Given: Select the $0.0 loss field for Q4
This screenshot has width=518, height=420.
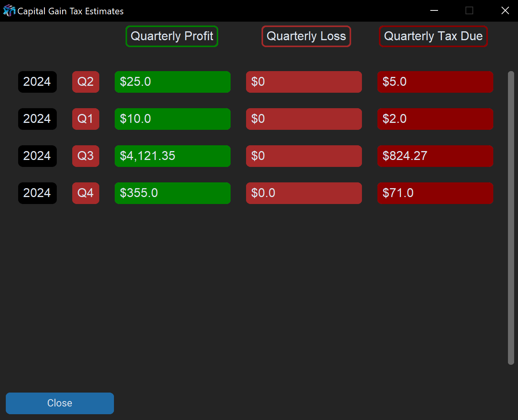Looking at the screenshot, I should (x=304, y=193).
